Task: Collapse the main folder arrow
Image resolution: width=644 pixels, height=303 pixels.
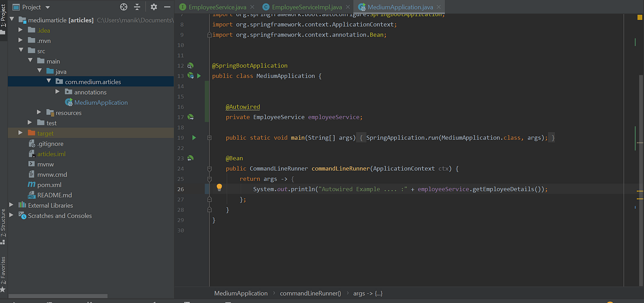Action: (x=30, y=61)
